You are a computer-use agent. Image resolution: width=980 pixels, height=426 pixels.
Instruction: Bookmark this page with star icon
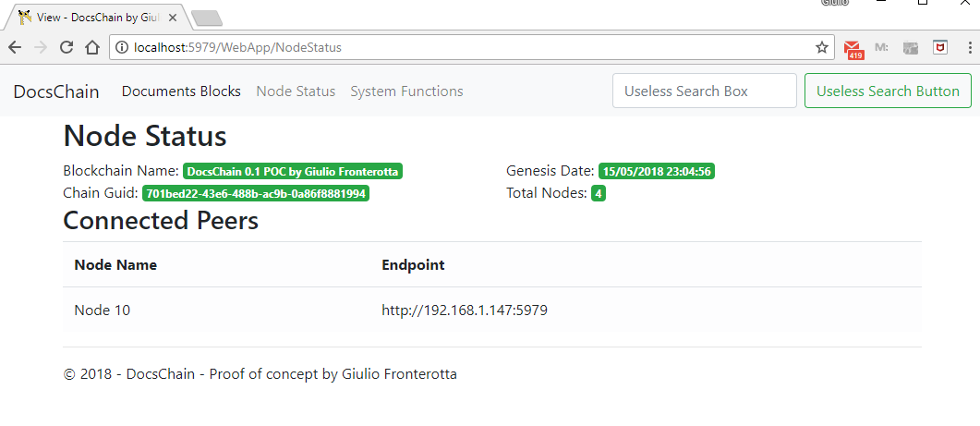coord(821,47)
